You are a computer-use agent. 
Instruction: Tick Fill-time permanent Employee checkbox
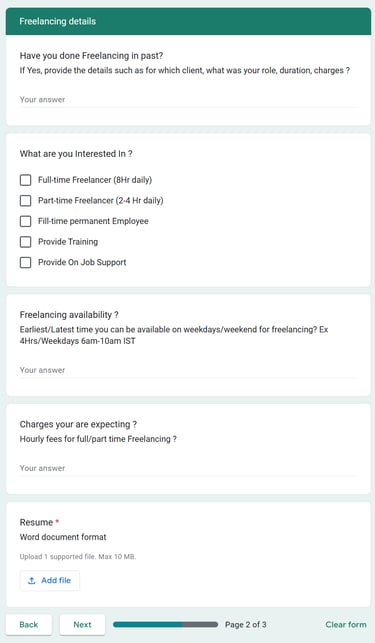[x=25, y=221]
